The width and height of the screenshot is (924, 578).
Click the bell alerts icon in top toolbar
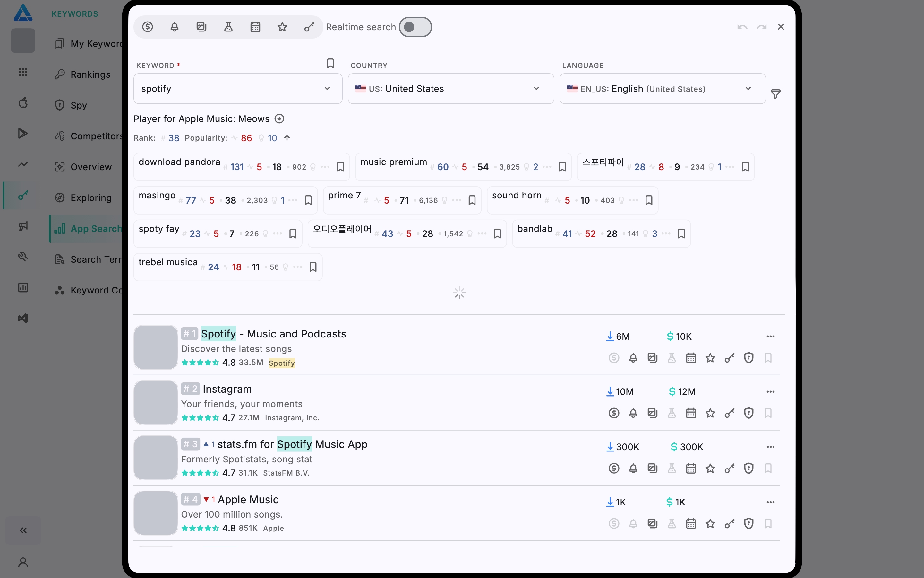tap(175, 27)
